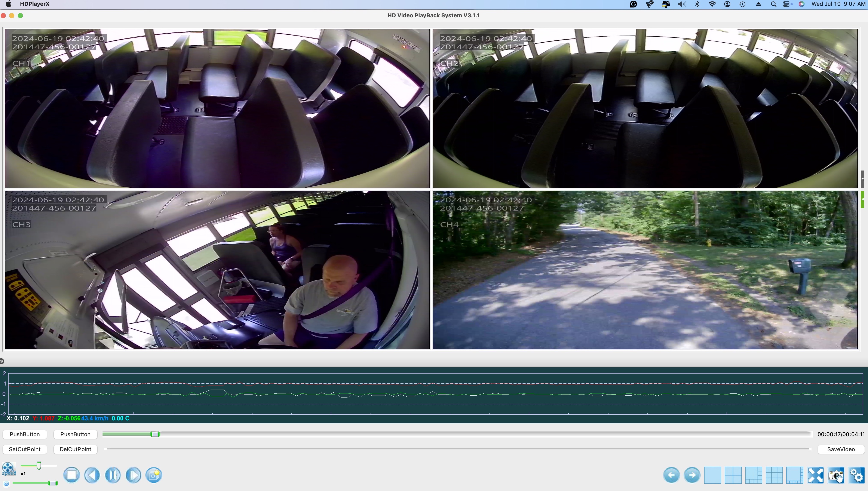Open settings with the gears icon
This screenshot has width=868, height=491.
point(856,475)
